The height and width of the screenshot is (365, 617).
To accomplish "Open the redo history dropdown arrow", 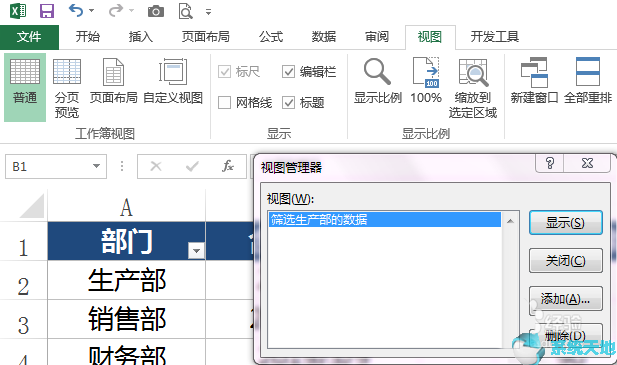I will [x=131, y=11].
